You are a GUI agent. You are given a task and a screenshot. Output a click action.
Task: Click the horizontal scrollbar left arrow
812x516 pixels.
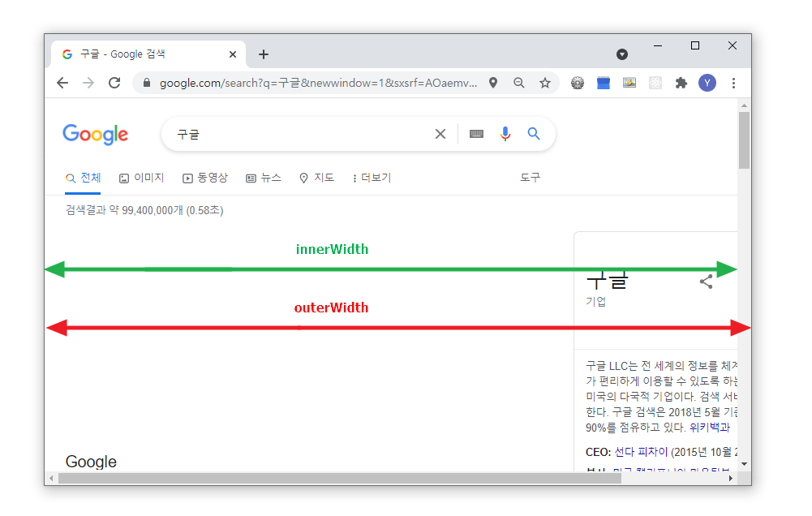click(x=51, y=478)
